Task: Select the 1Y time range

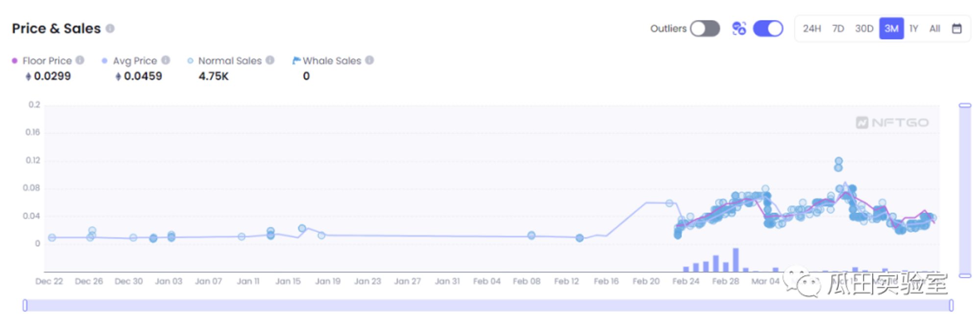Action: point(913,28)
